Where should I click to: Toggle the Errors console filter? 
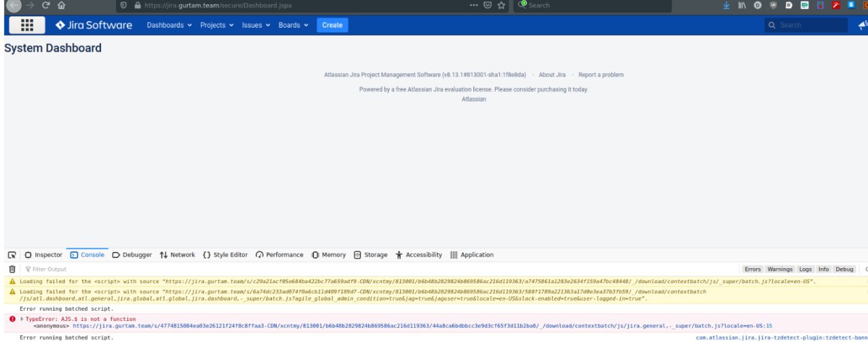coord(753,269)
